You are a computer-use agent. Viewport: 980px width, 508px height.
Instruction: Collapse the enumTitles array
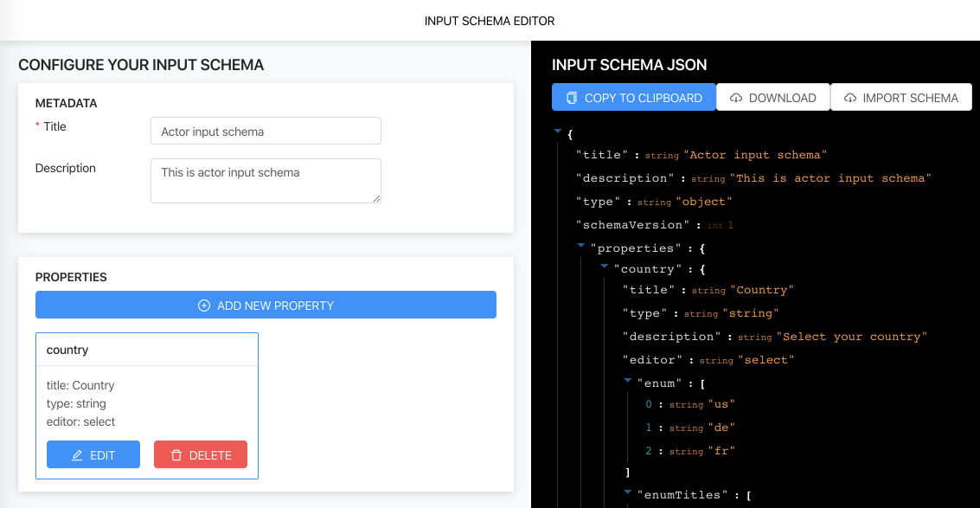(x=627, y=492)
